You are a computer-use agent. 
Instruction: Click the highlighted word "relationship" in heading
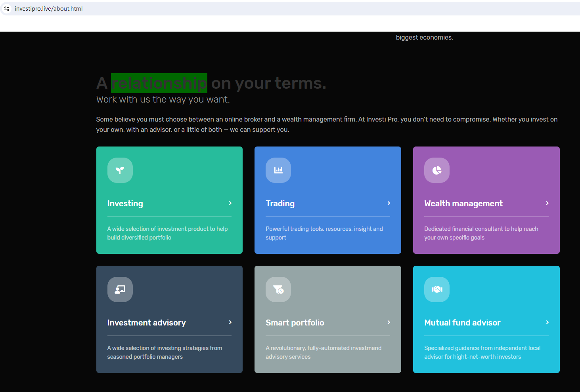pyautogui.click(x=159, y=83)
